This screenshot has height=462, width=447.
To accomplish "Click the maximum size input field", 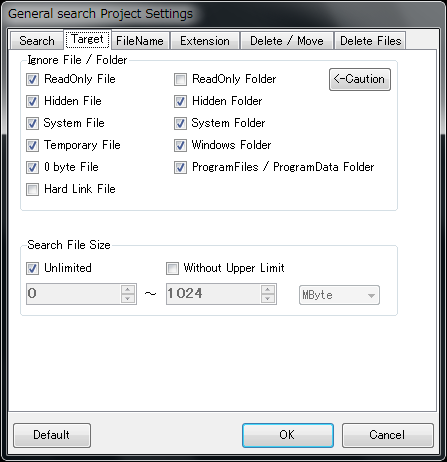I will click(x=214, y=294).
